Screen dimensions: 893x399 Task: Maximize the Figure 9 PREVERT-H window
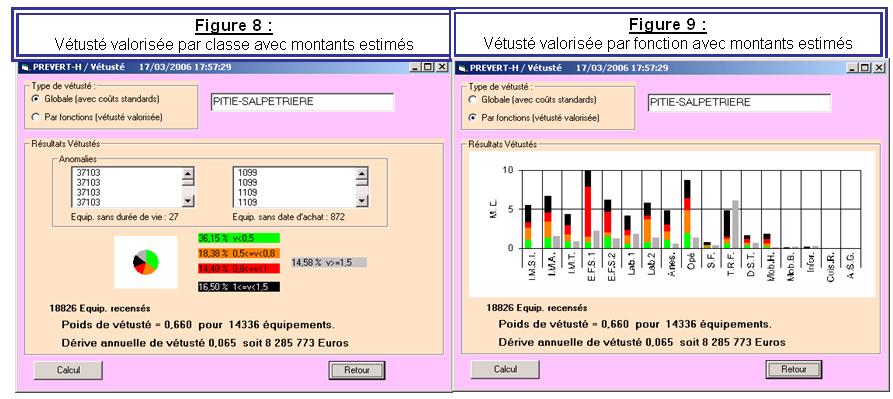click(865, 68)
